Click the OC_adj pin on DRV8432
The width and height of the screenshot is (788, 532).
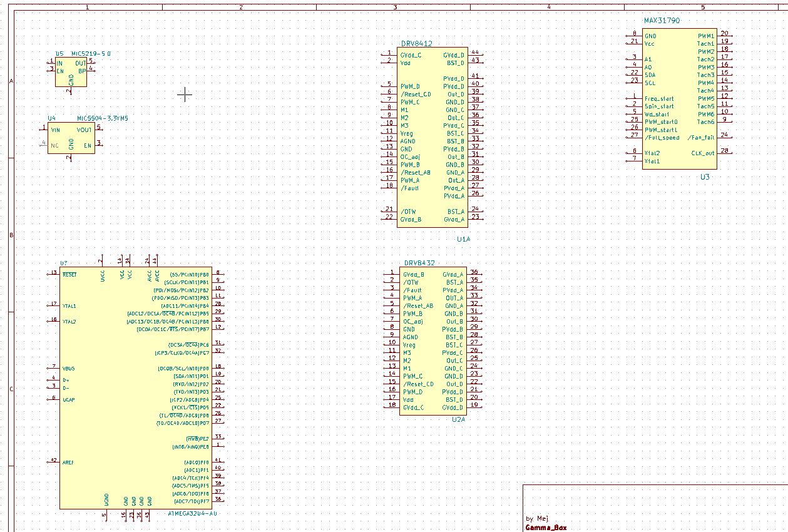(412, 321)
